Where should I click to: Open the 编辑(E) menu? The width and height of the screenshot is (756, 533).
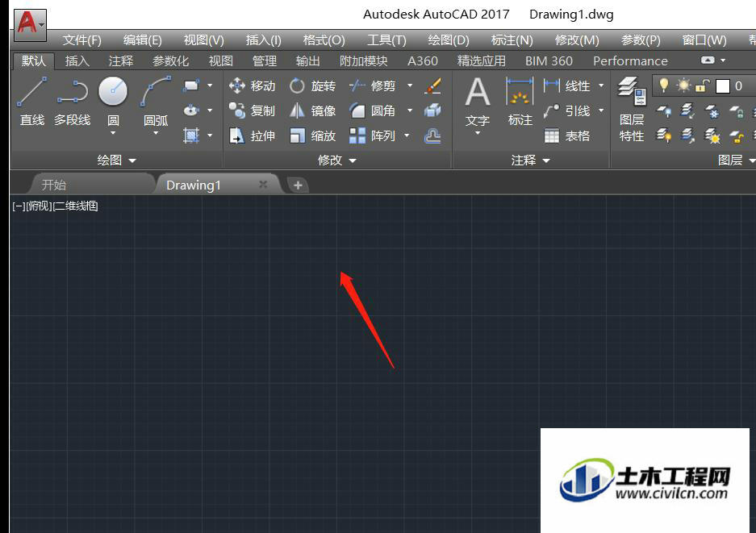142,40
